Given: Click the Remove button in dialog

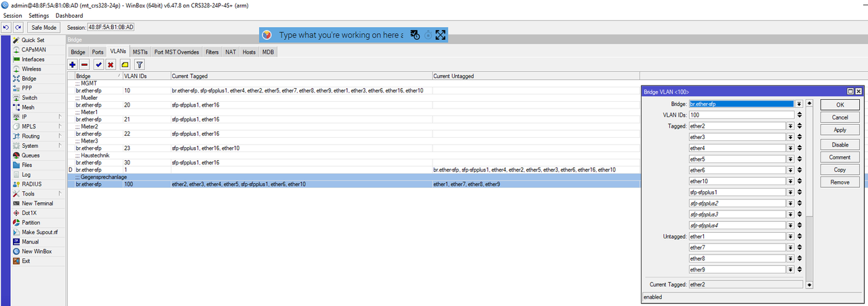Looking at the screenshot, I should [840, 182].
